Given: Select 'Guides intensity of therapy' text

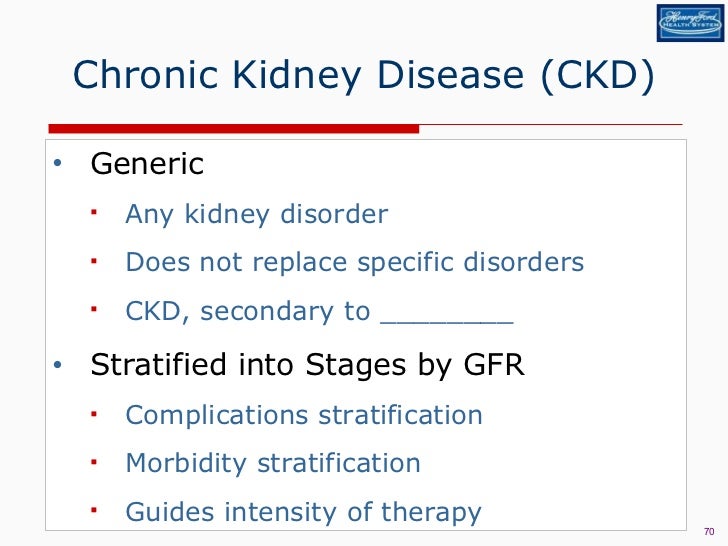Looking at the screenshot, I should click(303, 513).
